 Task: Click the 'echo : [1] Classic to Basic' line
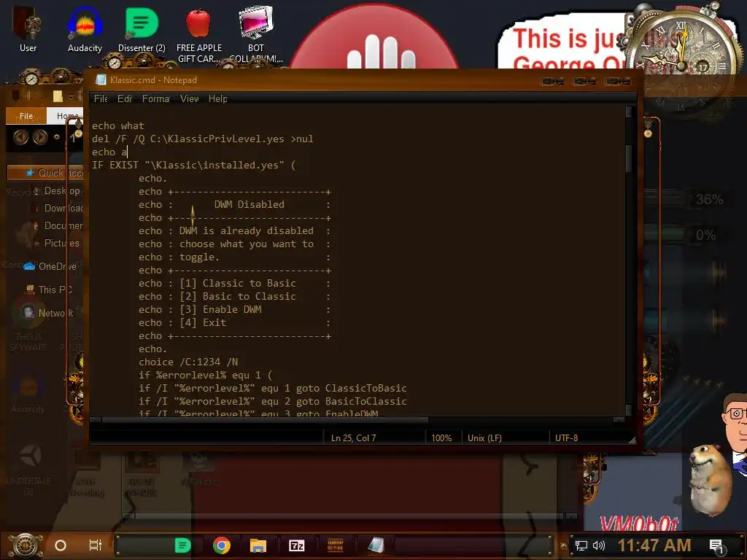click(234, 284)
